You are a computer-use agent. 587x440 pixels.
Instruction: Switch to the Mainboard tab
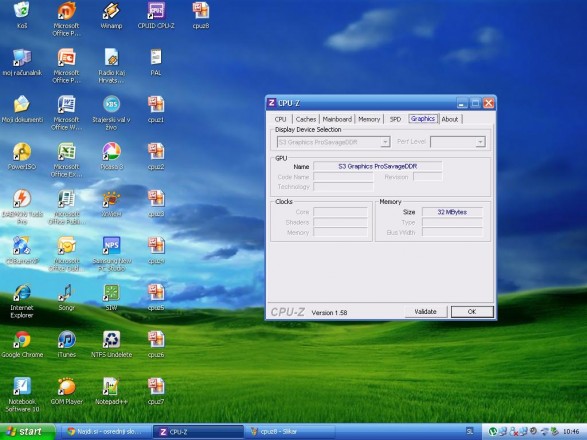[337, 119]
